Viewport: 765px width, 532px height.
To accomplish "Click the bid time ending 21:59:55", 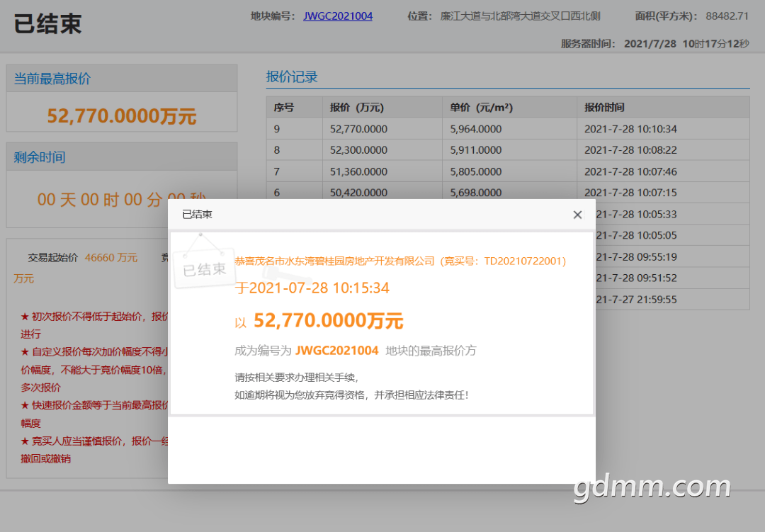I will click(x=636, y=299).
